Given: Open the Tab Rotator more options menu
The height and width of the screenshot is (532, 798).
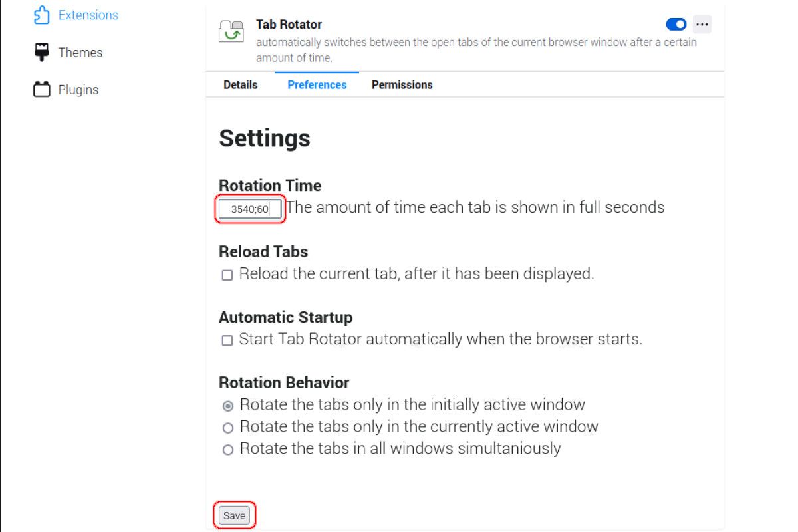Looking at the screenshot, I should 702,25.
